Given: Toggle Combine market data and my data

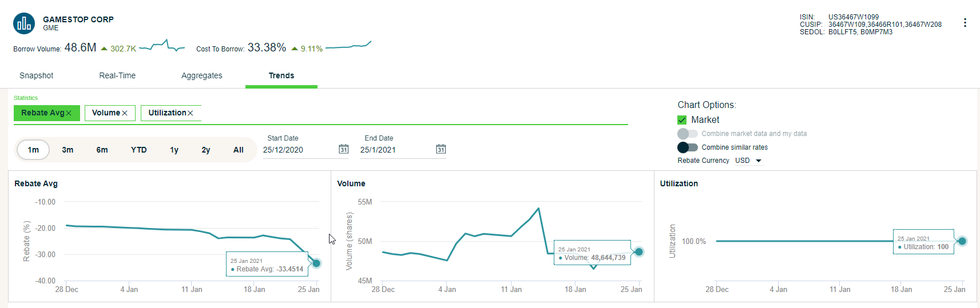Looking at the screenshot, I should pos(688,134).
